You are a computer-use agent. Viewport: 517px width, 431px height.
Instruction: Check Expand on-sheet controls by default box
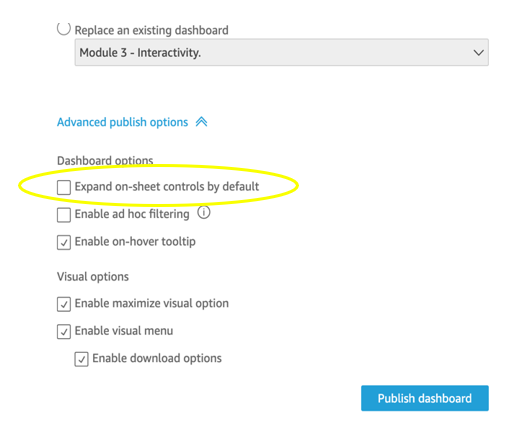[64, 187]
